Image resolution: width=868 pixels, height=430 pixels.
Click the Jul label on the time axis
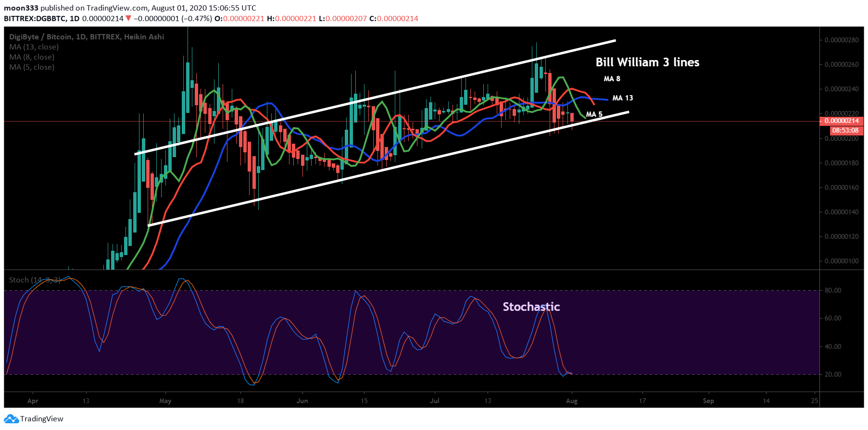coord(435,401)
